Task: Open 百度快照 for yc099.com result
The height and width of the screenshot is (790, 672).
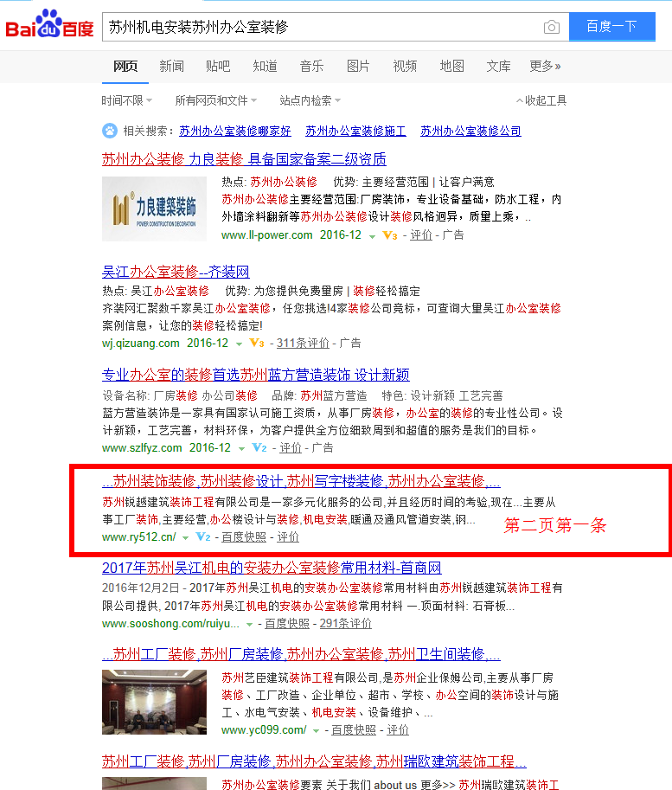Action: pos(354,730)
